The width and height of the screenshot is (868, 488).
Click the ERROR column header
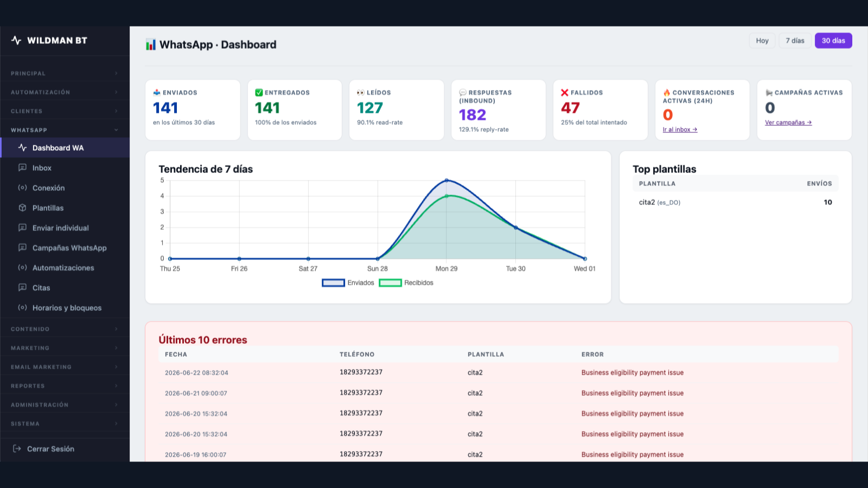click(x=592, y=355)
